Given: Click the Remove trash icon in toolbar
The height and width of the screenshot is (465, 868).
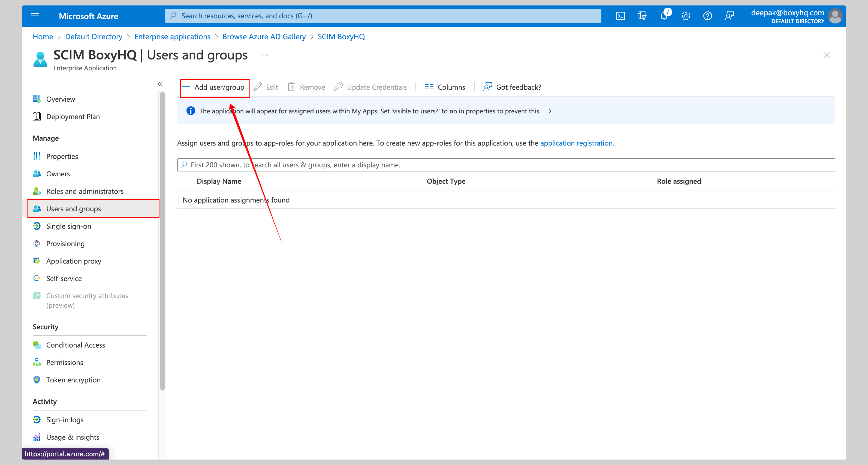Looking at the screenshot, I should coord(306,87).
